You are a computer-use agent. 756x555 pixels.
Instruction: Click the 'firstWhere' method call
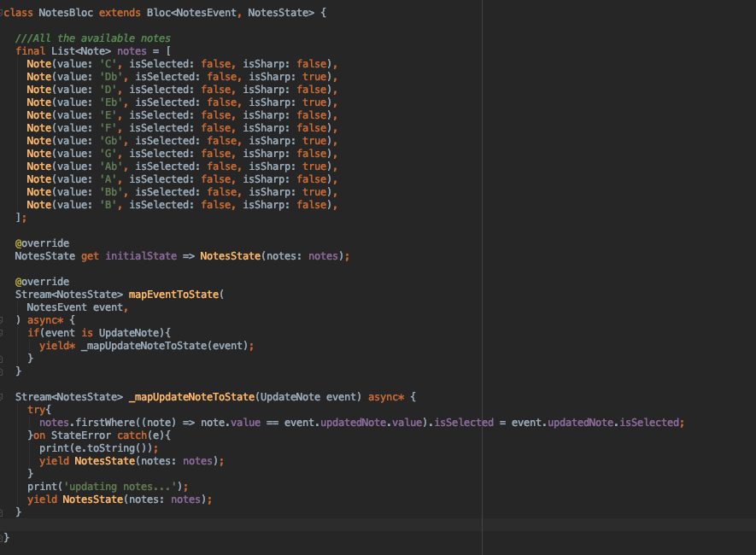(105, 423)
